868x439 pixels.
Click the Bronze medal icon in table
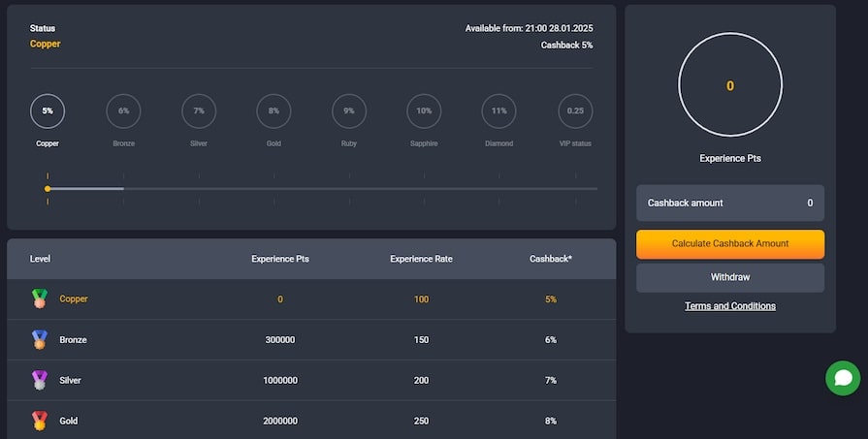coord(40,339)
